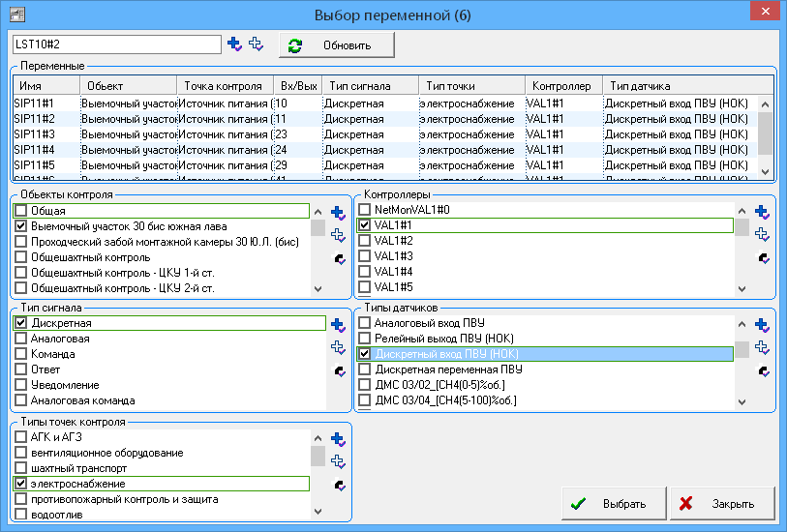Image resolution: width=787 pixels, height=532 pixels.
Task: Click the Тип датчика column header
Action: coord(688,86)
